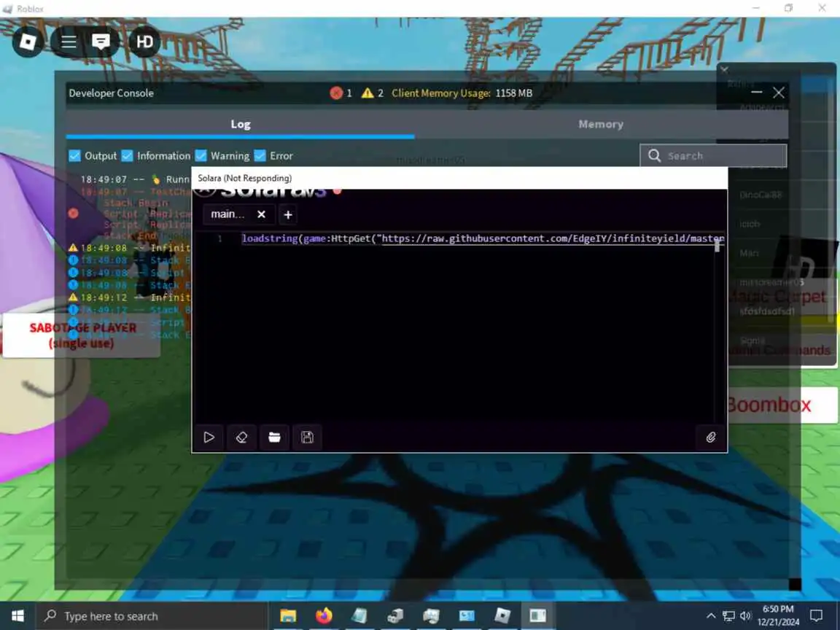The height and width of the screenshot is (630, 840).
Task: Open the Windows Start menu
Action: coord(17,616)
